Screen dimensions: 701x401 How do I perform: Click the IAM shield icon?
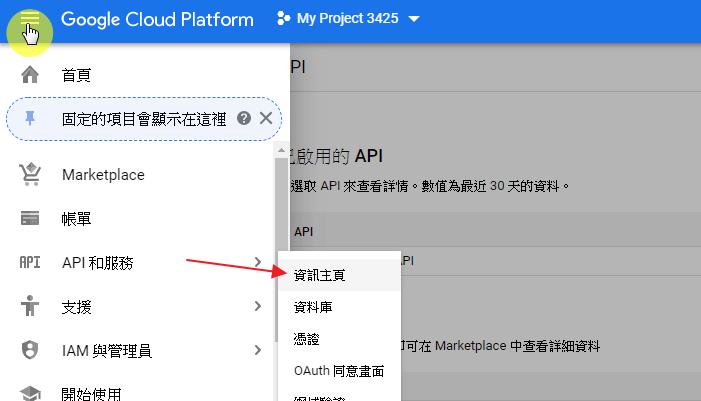click(30, 350)
